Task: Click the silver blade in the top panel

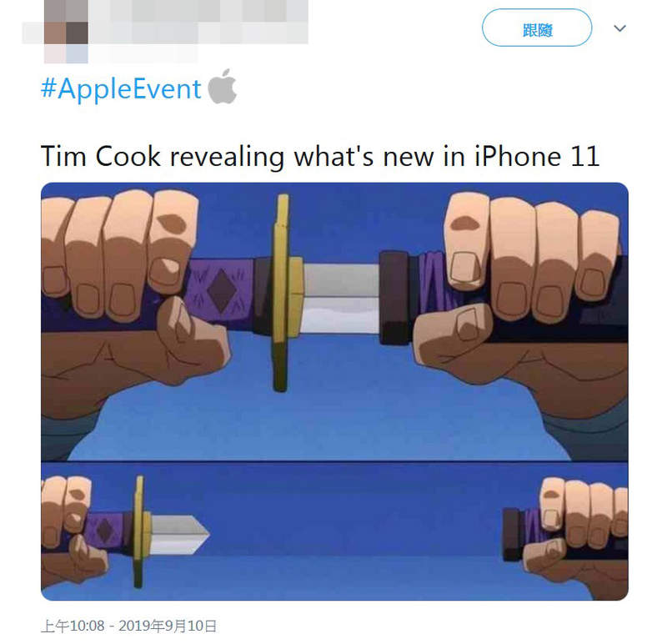Action: (341, 299)
